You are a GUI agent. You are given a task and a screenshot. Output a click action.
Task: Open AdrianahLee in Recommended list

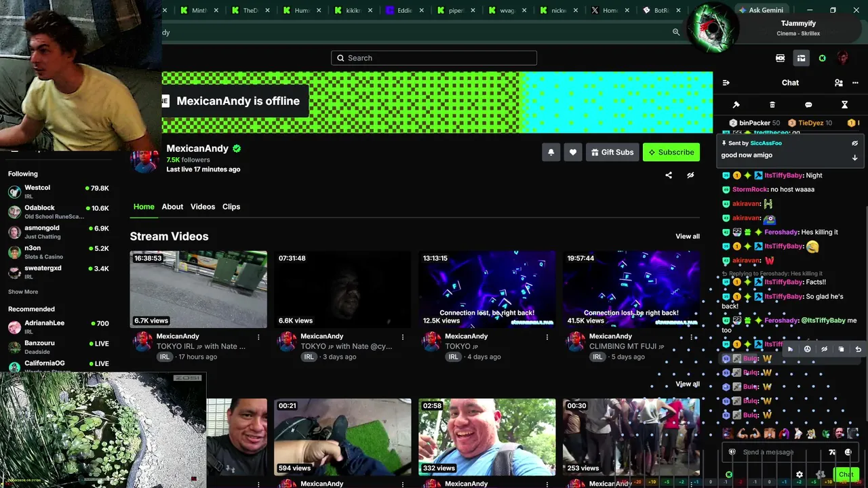coord(58,327)
